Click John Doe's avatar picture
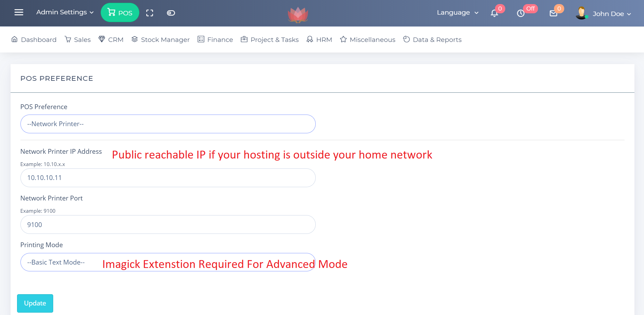Viewport: 644px width, 315px height. [x=581, y=13]
